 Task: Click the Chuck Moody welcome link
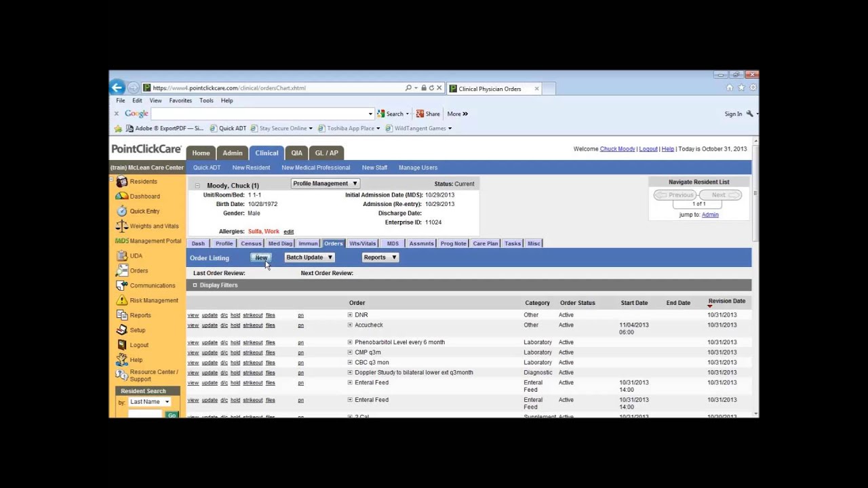pyautogui.click(x=617, y=149)
